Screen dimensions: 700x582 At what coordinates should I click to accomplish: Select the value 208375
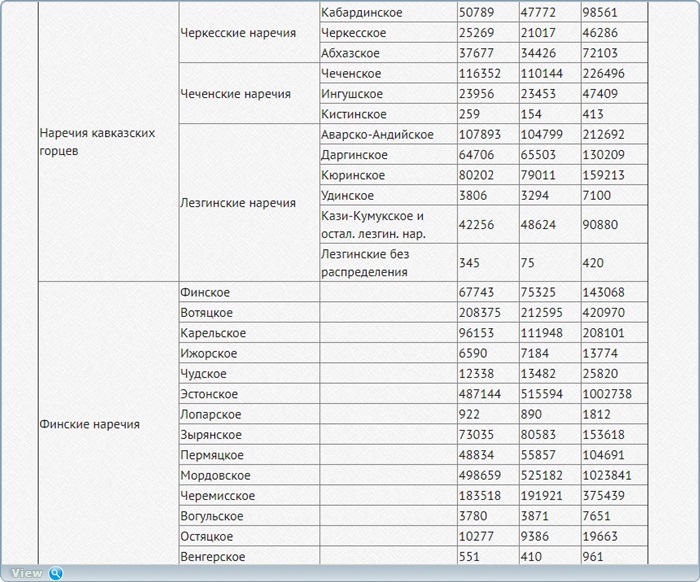480,312
